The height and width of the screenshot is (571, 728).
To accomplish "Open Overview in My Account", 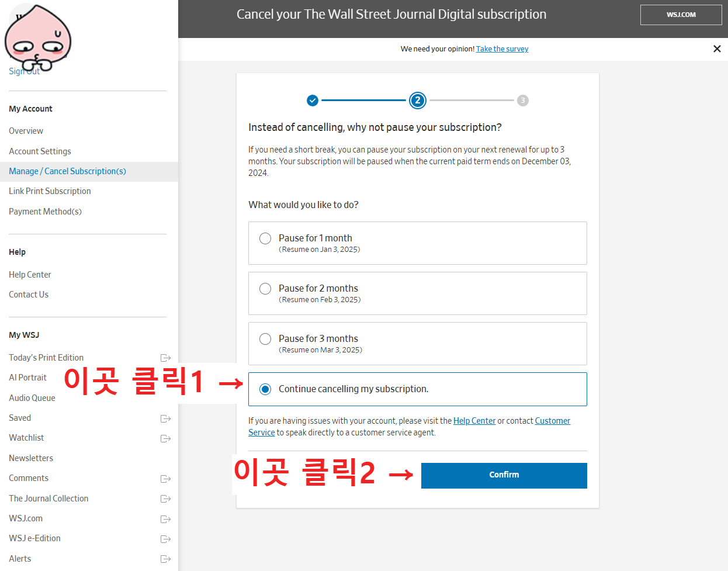I will tap(26, 131).
